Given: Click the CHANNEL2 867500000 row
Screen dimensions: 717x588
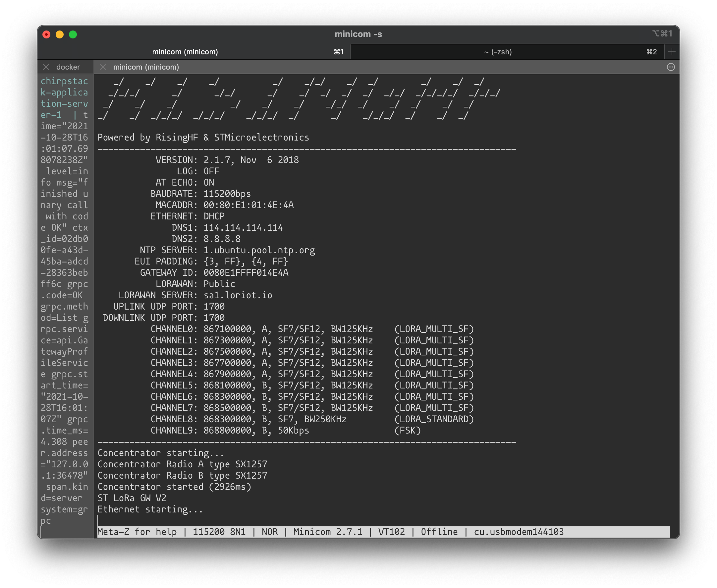Looking at the screenshot, I should pyautogui.click(x=312, y=352).
